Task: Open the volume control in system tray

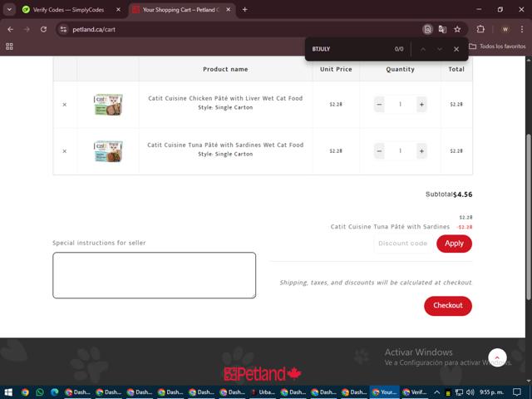Action: [x=470, y=392]
